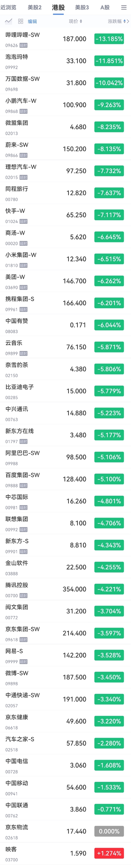
Task: Sort by 现价 column header
Action: tap(73, 21)
